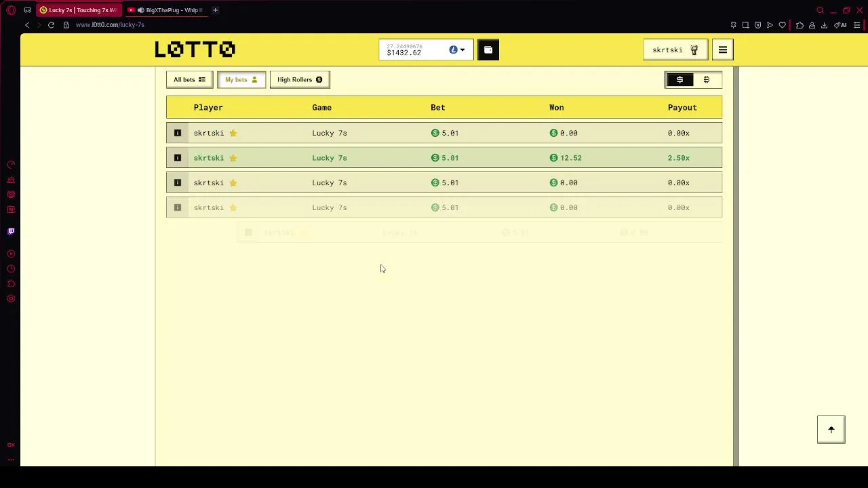Show the High Rollers tab
Viewport: 868px width, 488px height.
tap(300, 79)
